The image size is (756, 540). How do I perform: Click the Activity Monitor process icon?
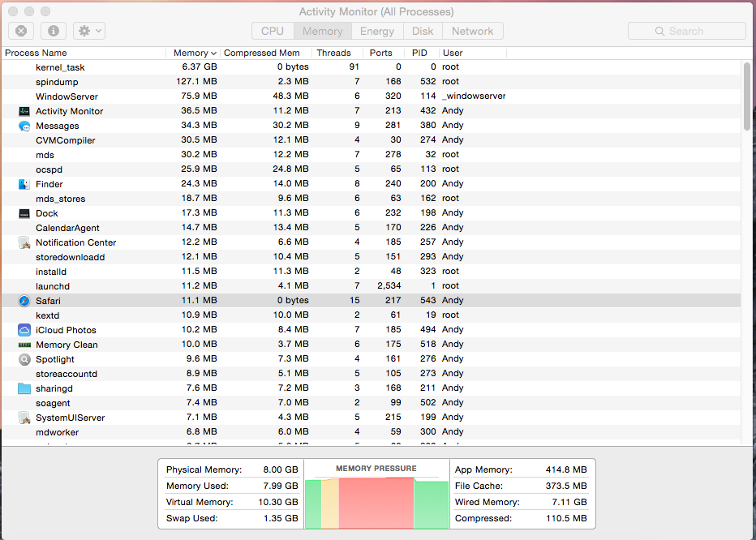click(x=24, y=111)
